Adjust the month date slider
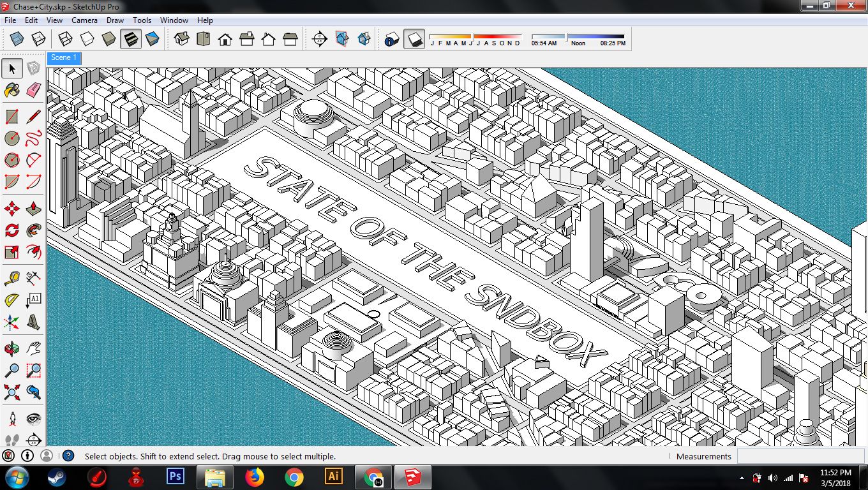Image resolution: width=868 pixels, height=490 pixels. 475,36
